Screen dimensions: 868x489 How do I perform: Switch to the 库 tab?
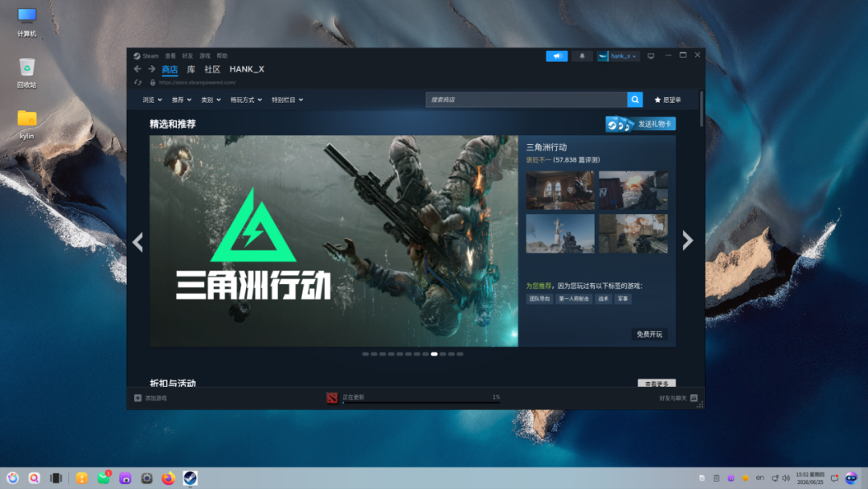(191, 69)
